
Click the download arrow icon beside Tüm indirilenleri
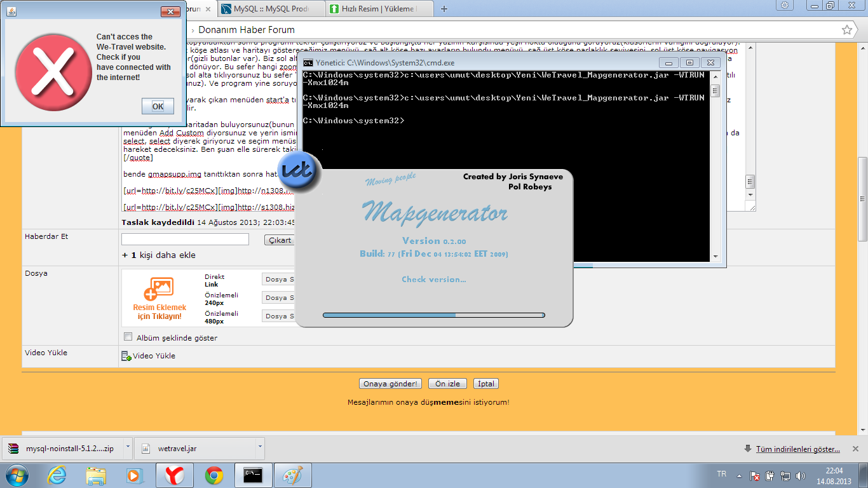pos(747,449)
